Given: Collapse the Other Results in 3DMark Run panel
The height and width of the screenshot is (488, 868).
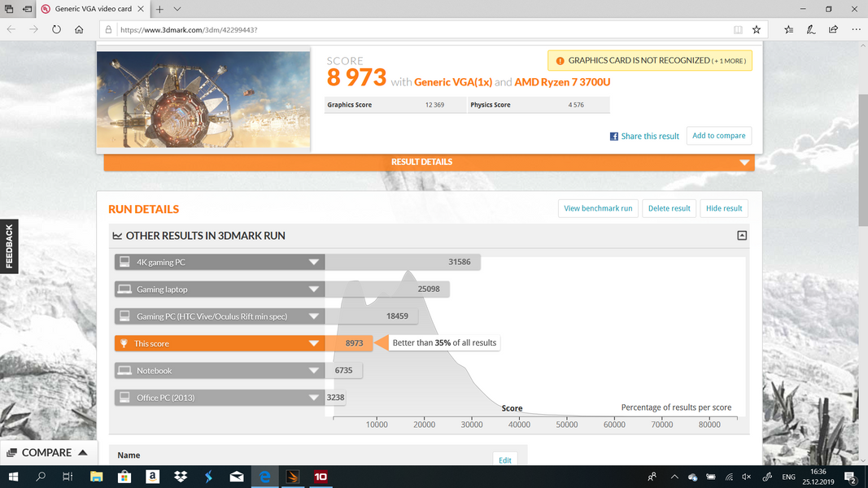Looking at the screenshot, I should (741, 236).
